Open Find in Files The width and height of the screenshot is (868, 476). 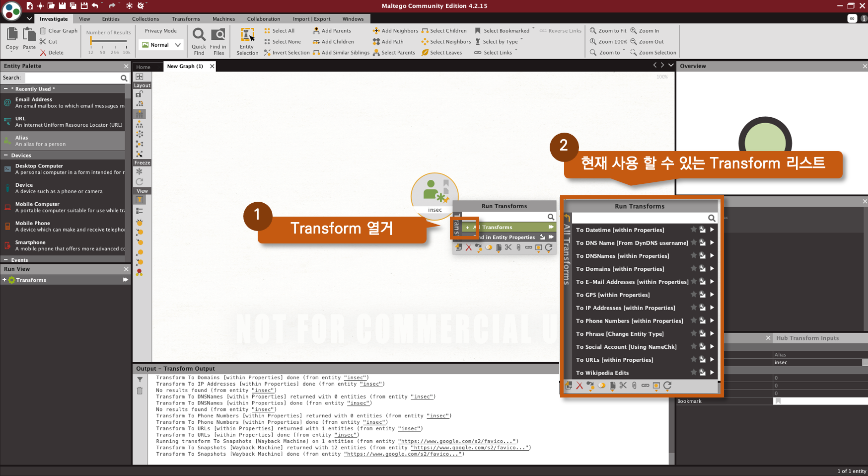click(x=218, y=41)
